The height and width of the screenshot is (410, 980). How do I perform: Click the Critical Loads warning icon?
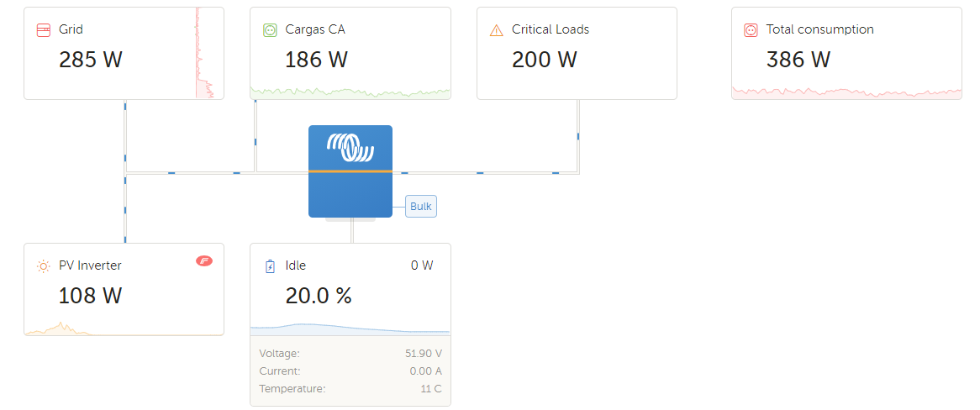tap(497, 30)
